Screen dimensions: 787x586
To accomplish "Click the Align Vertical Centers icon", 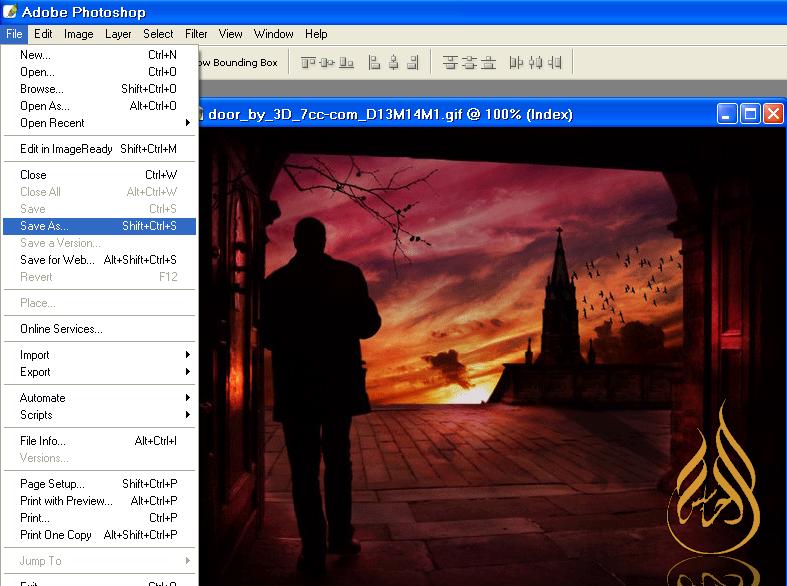I will 327,63.
